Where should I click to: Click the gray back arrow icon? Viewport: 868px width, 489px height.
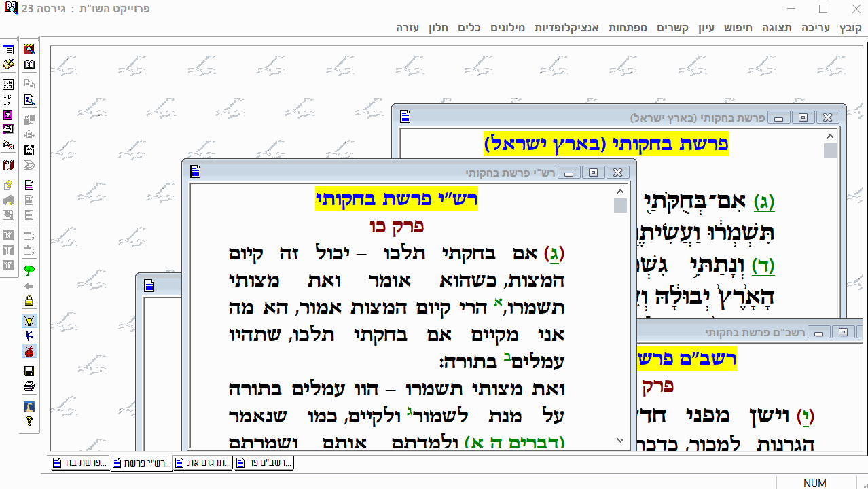click(x=28, y=286)
